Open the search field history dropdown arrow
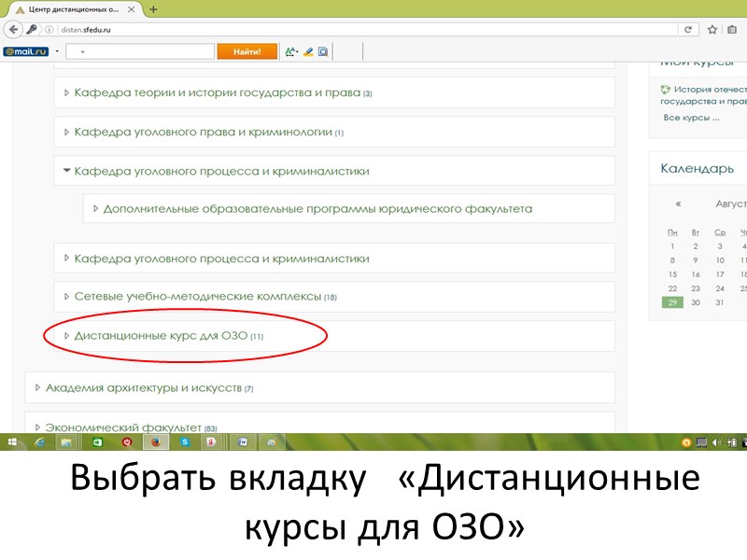This screenshot has width=747, height=560. tap(82, 51)
